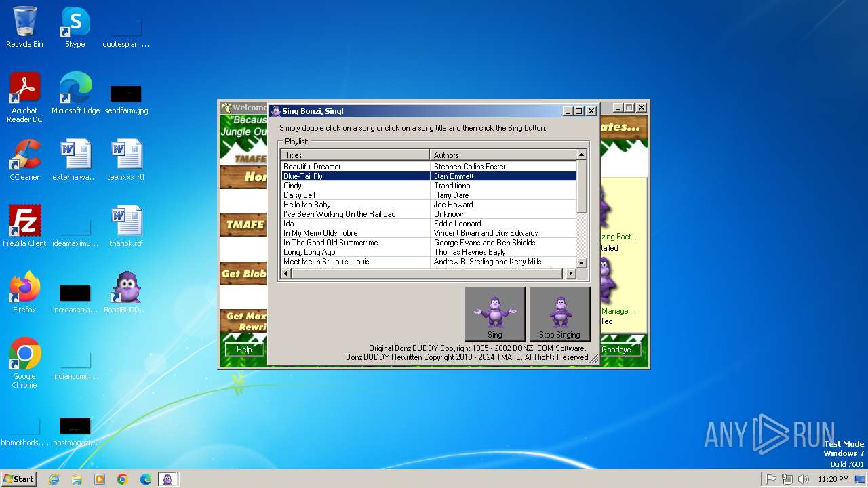Image resolution: width=868 pixels, height=488 pixels.
Task: Select the teenxxx.rtf desktop file
Action: tap(126, 160)
